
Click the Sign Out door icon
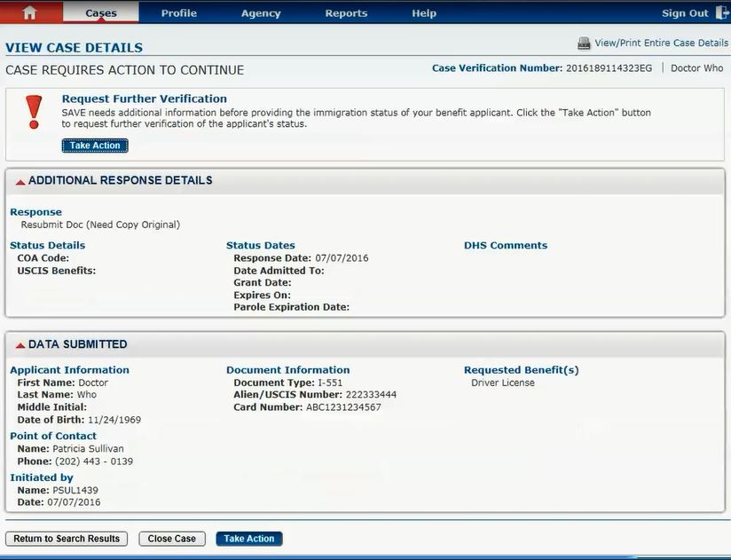[x=722, y=12]
